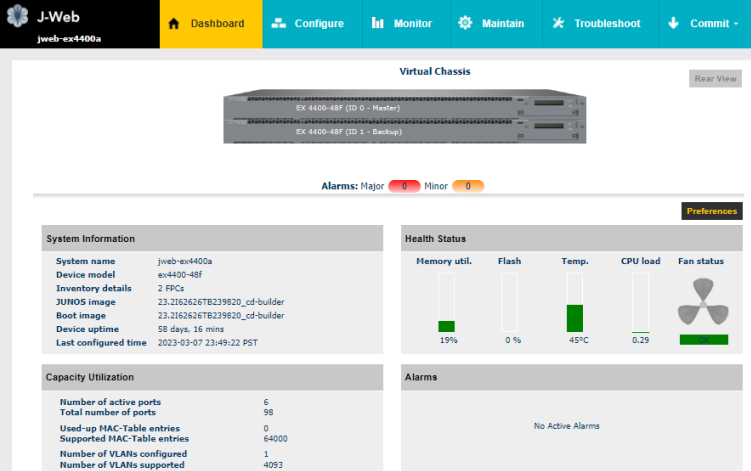751x471 pixels.
Task: Click the fan status icon
Action: coord(701,301)
